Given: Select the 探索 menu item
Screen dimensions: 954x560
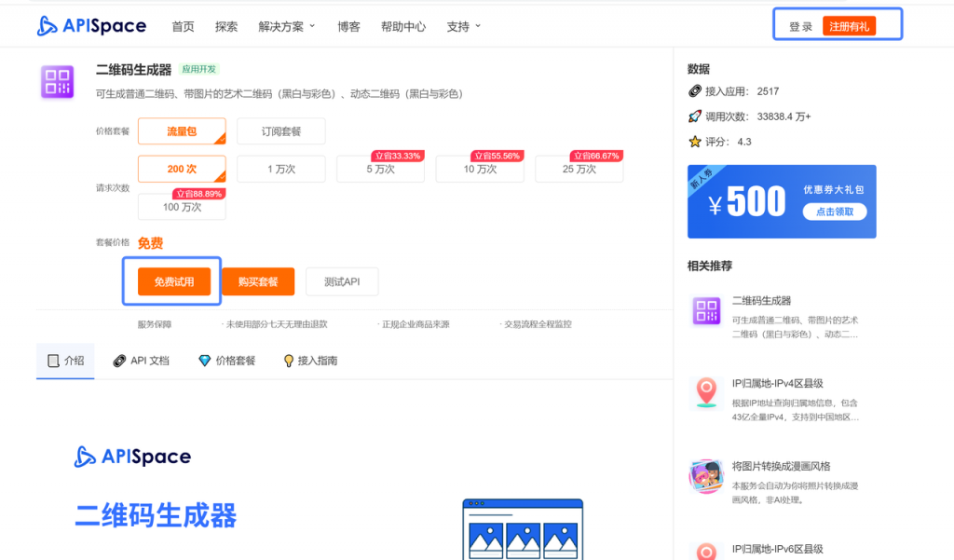Looking at the screenshot, I should (x=225, y=26).
